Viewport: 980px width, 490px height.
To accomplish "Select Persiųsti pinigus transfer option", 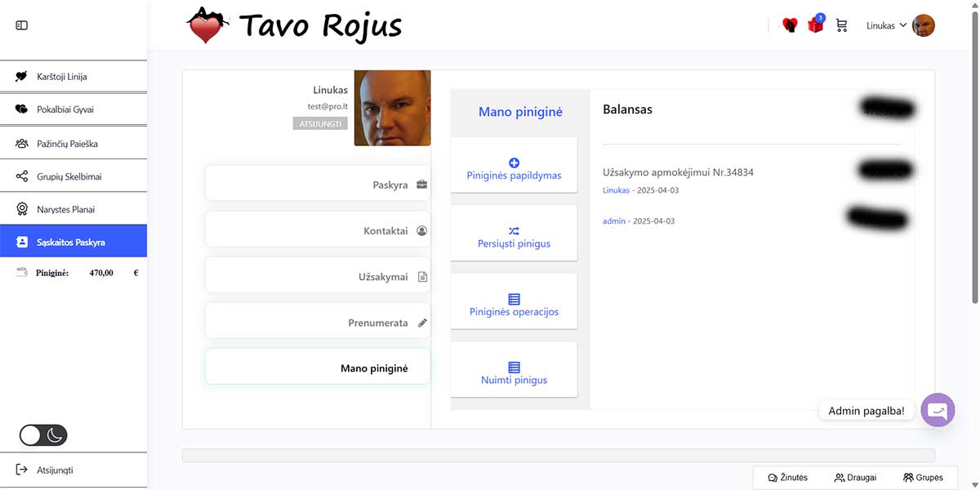I will coord(514,238).
